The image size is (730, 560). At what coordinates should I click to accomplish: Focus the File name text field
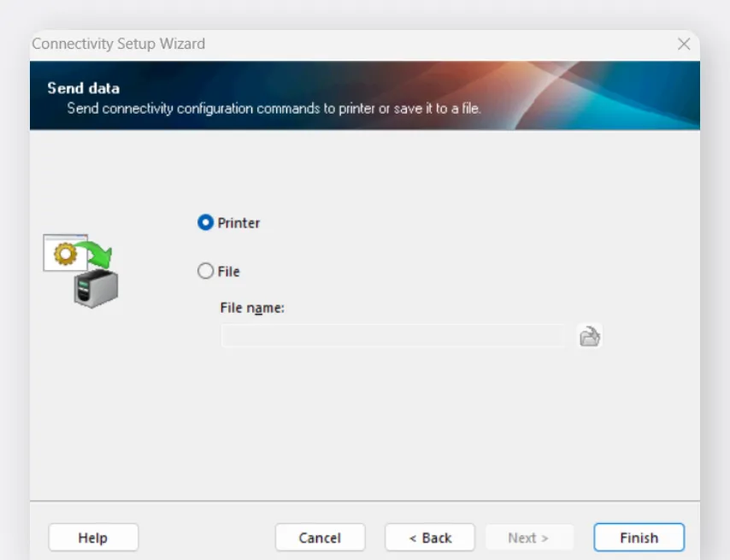tap(393, 337)
